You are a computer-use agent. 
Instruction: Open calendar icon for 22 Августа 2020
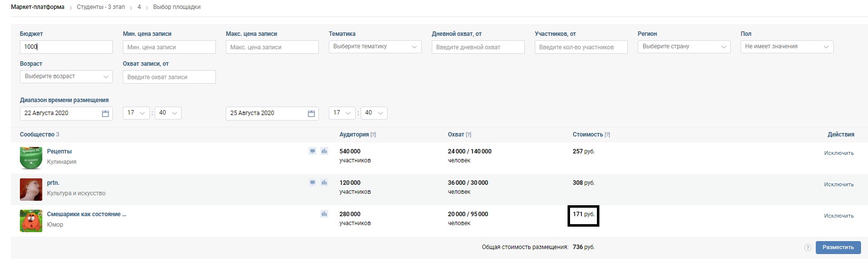point(105,114)
